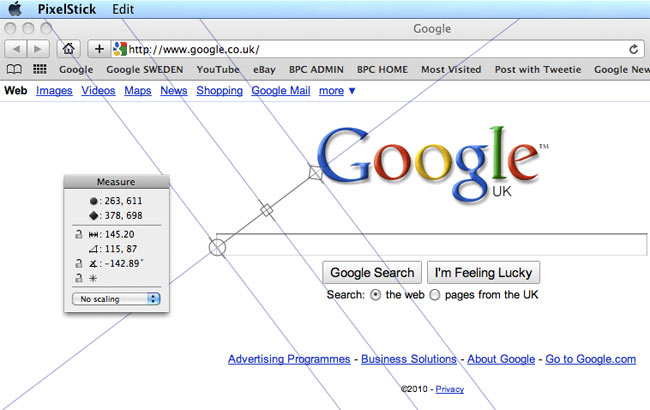Go to Google Images
The image size is (650, 410).
[x=54, y=90]
